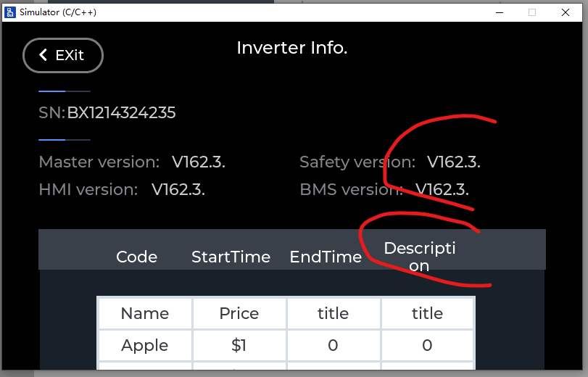
Task: Click the Safety version value V162.3.
Action: tap(454, 162)
